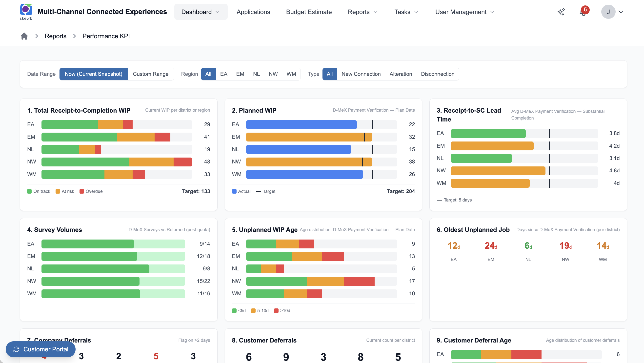Open the Dashboard menu item

tap(201, 12)
